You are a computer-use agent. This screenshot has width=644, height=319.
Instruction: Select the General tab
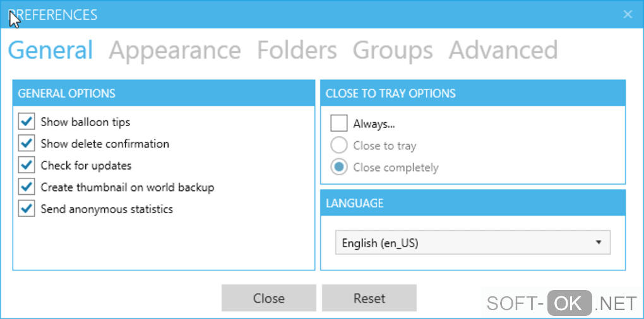(51, 50)
